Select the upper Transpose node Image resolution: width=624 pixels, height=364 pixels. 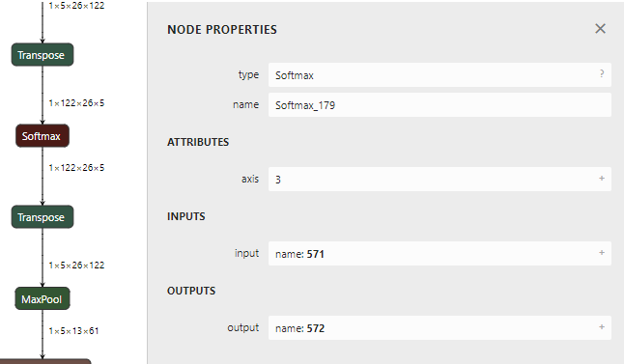[43, 55]
